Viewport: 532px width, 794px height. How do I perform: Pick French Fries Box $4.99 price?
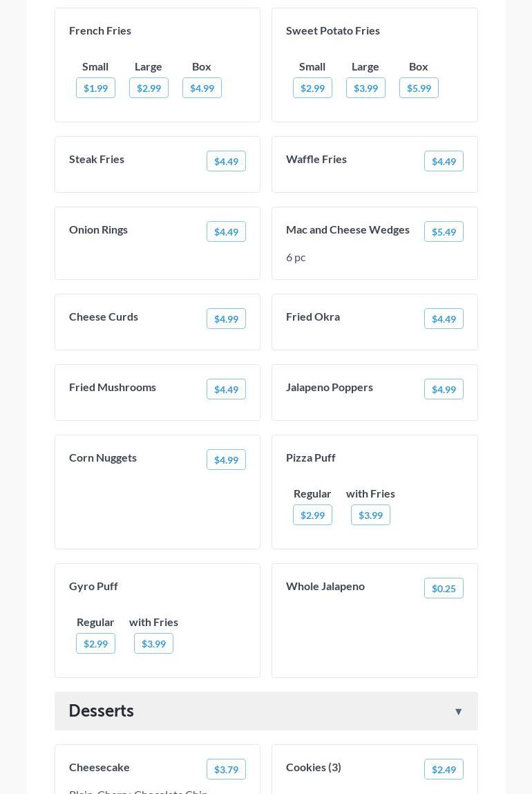[x=202, y=88]
